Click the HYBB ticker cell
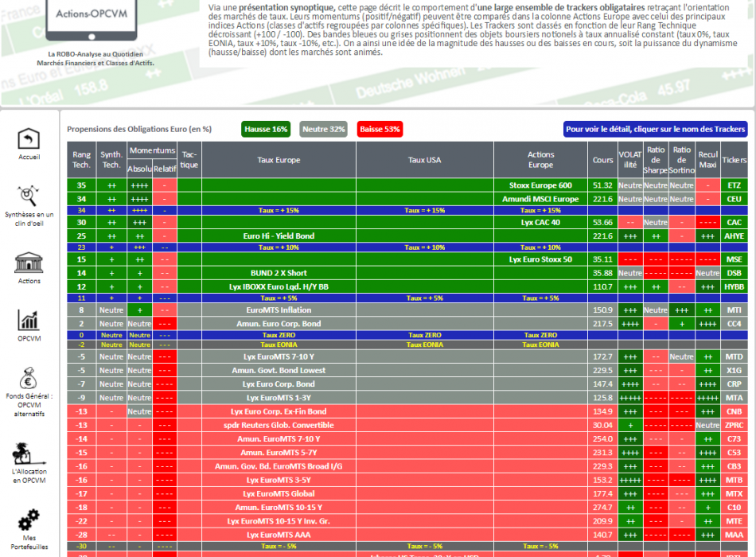Screen dimensions: 756x557 (x=735, y=287)
